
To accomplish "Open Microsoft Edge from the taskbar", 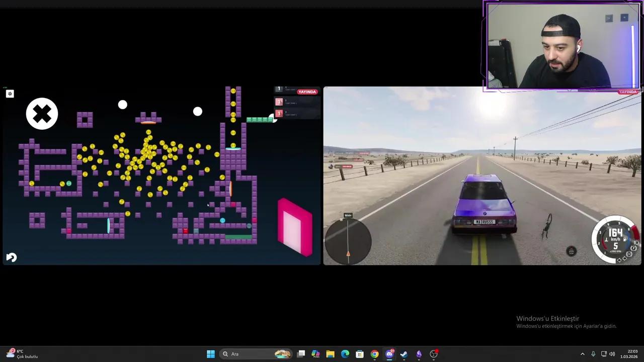I will coord(345,354).
